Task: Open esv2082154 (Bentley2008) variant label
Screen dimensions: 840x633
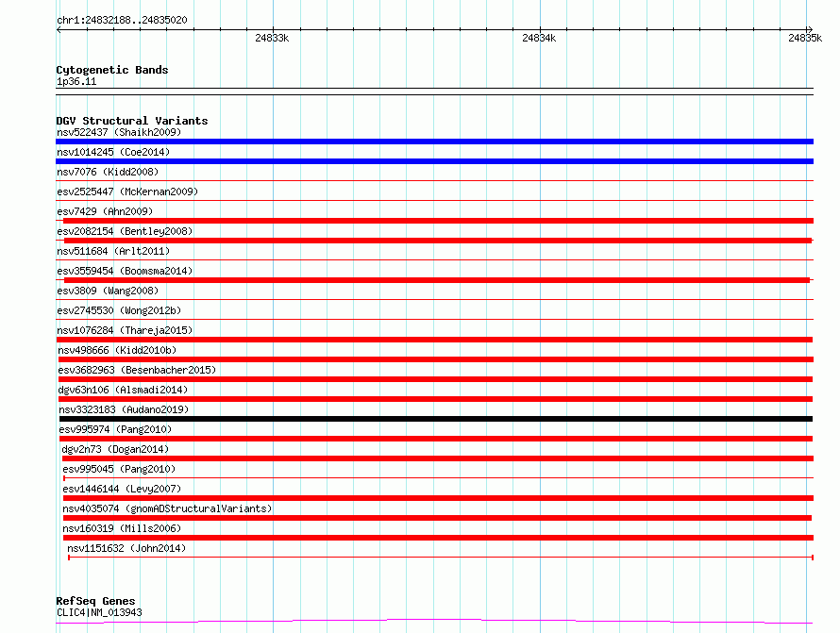Action: (125, 231)
